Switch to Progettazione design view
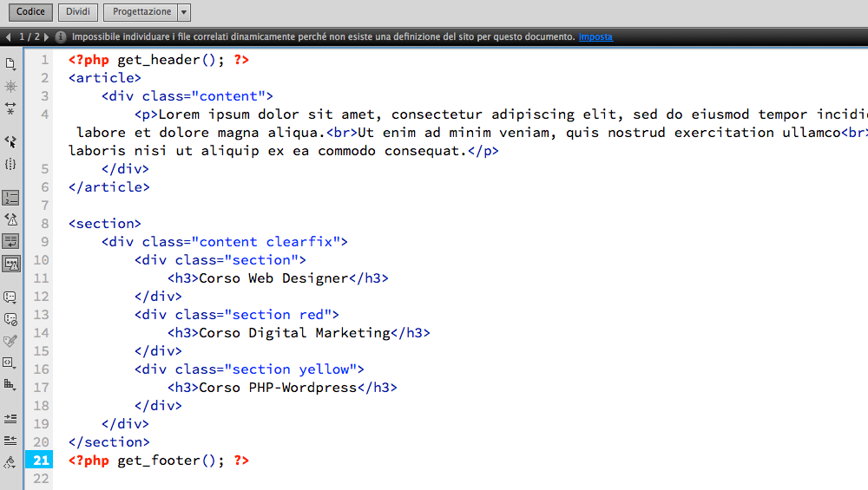This screenshot has height=490, width=868. (141, 11)
